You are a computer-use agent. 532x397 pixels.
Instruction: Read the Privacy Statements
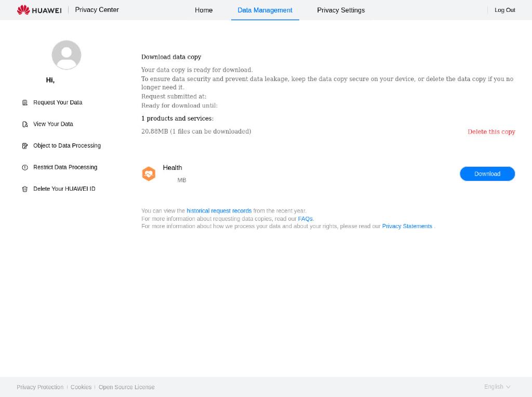pyautogui.click(x=407, y=226)
